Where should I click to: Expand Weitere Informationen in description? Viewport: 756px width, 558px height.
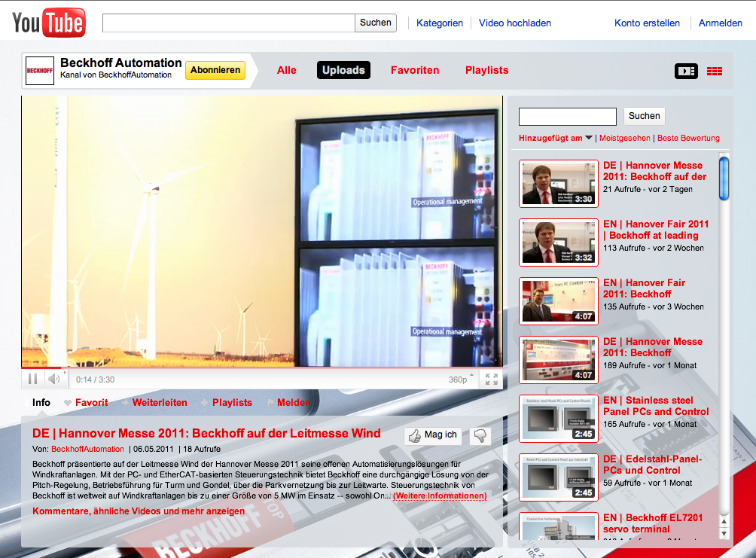click(440, 495)
